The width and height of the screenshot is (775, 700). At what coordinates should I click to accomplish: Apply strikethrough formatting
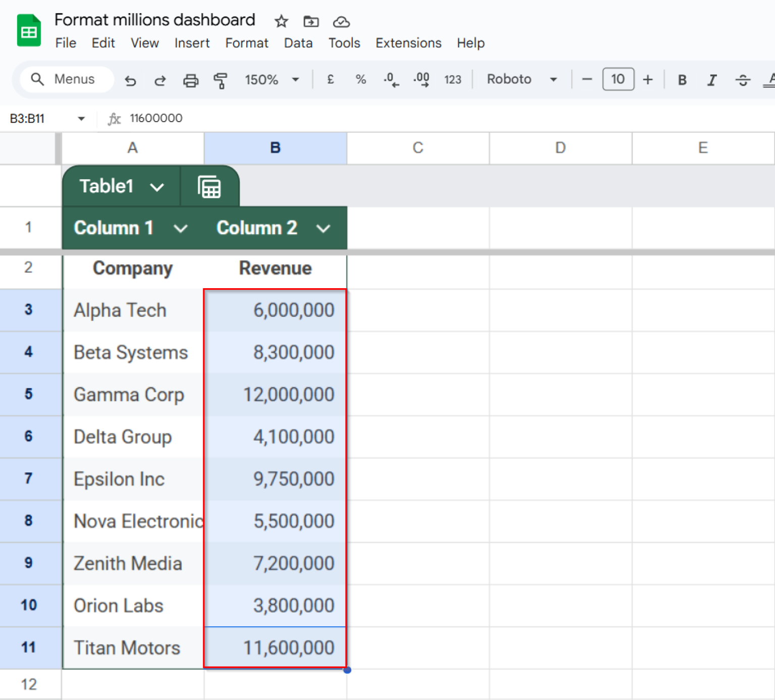click(x=743, y=80)
